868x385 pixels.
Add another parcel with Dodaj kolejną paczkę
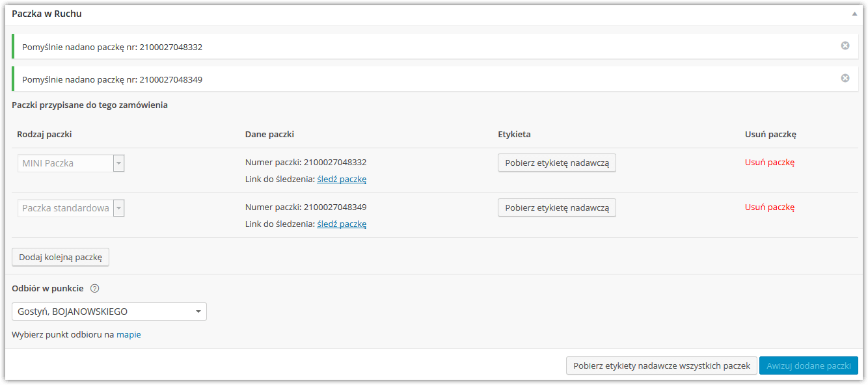(x=61, y=257)
